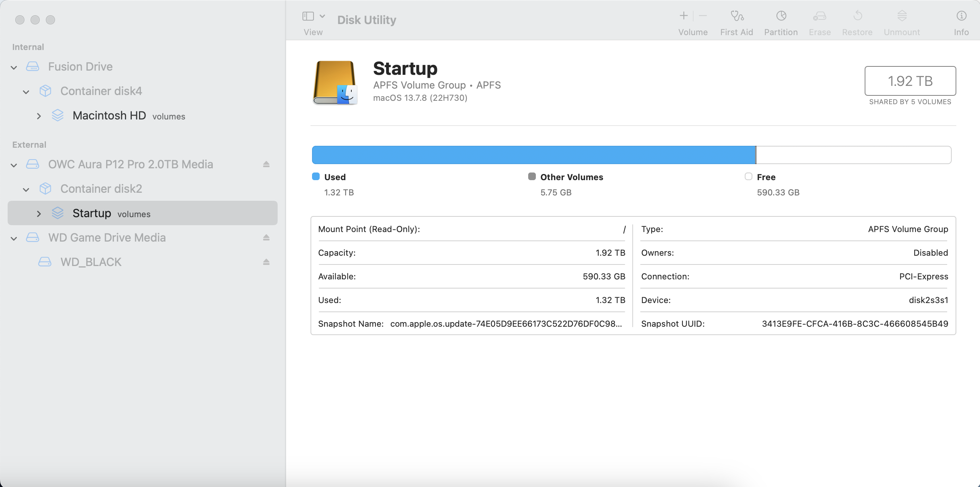The width and height of the screenshot is (980, 487).
Task: Click the sidebar View icon
Action: point(308,16)
